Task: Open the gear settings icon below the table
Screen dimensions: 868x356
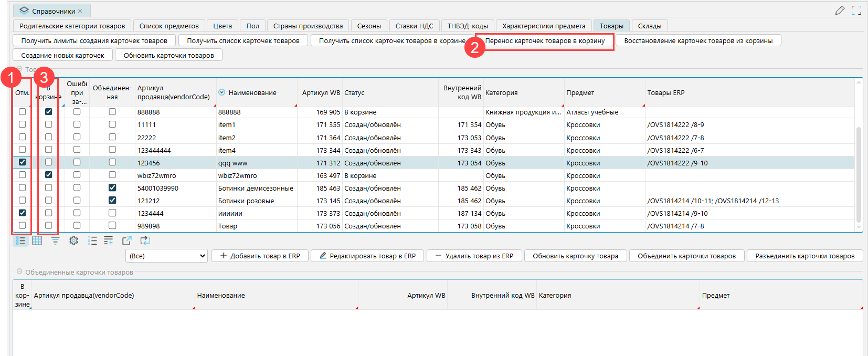Action: tap(73, 240)
